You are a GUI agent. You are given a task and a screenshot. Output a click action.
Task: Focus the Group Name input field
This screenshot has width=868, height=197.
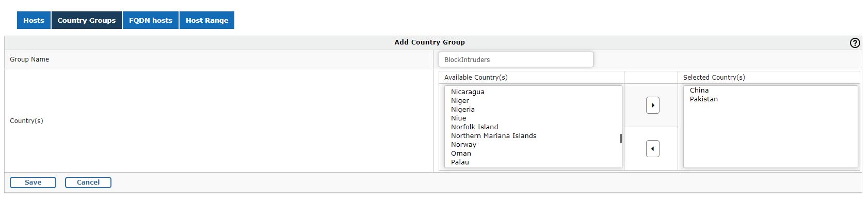(x=516, y=59)
